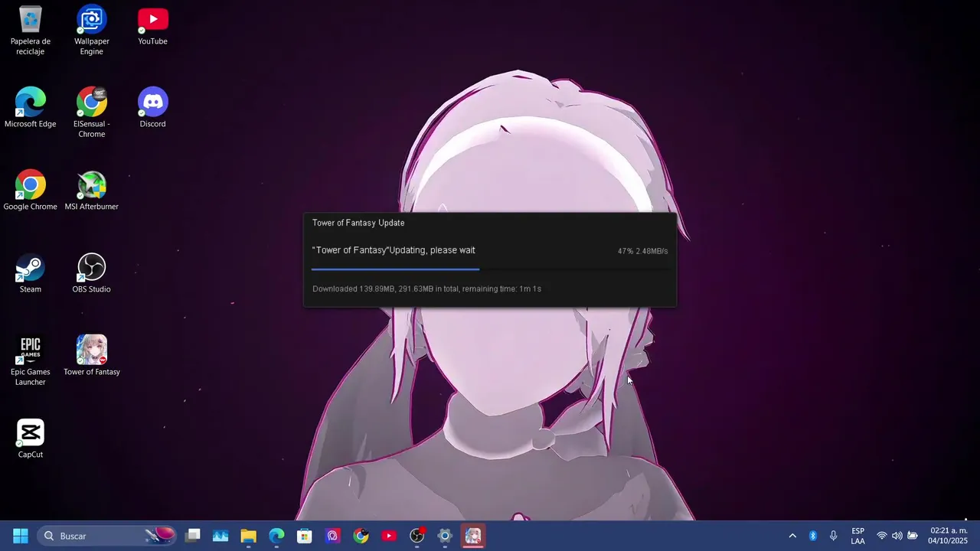Switch to OBS Studio in the taskbar
The width and height of the screenshot is (980, 551).
coord(417,536)
